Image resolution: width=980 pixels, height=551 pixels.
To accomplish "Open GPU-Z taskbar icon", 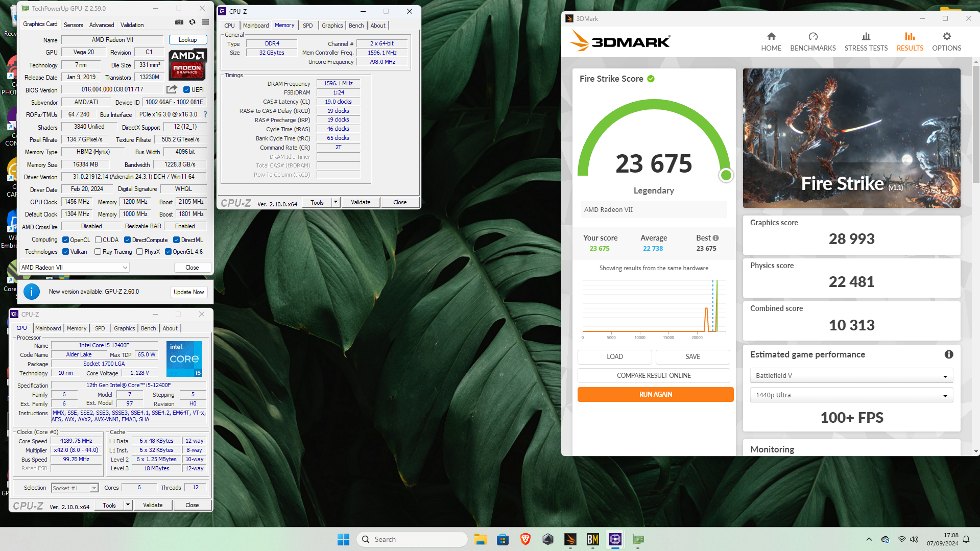I will [638, 539].
